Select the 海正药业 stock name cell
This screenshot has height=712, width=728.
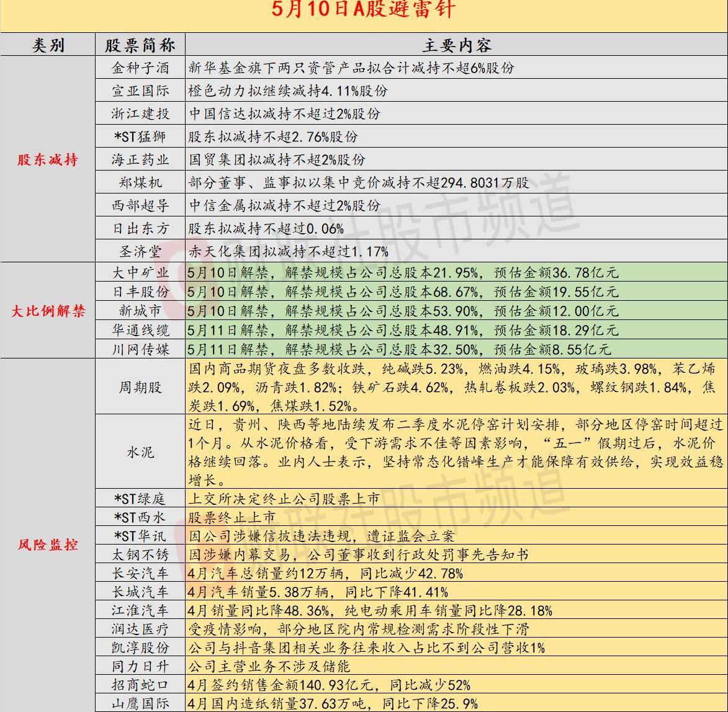pyautogui.click(x=140, y=159)
